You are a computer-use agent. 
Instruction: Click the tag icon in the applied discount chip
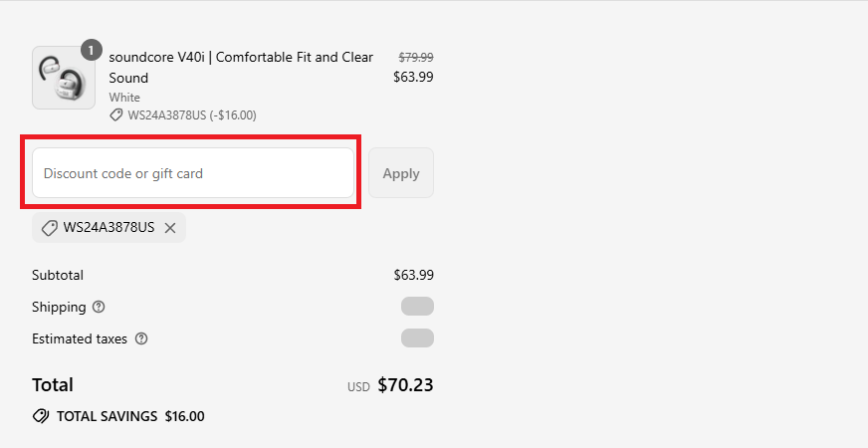49,228
